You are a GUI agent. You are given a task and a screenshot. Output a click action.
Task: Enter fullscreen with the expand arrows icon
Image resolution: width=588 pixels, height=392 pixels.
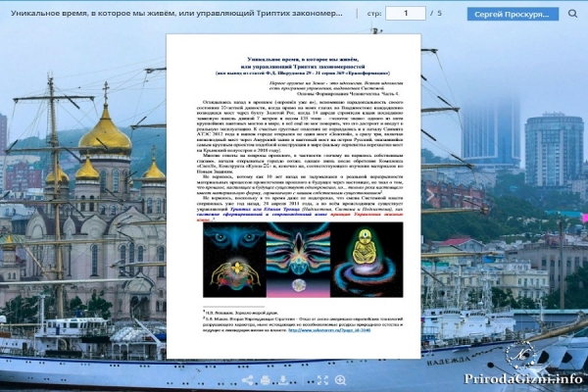pos(322,380)
